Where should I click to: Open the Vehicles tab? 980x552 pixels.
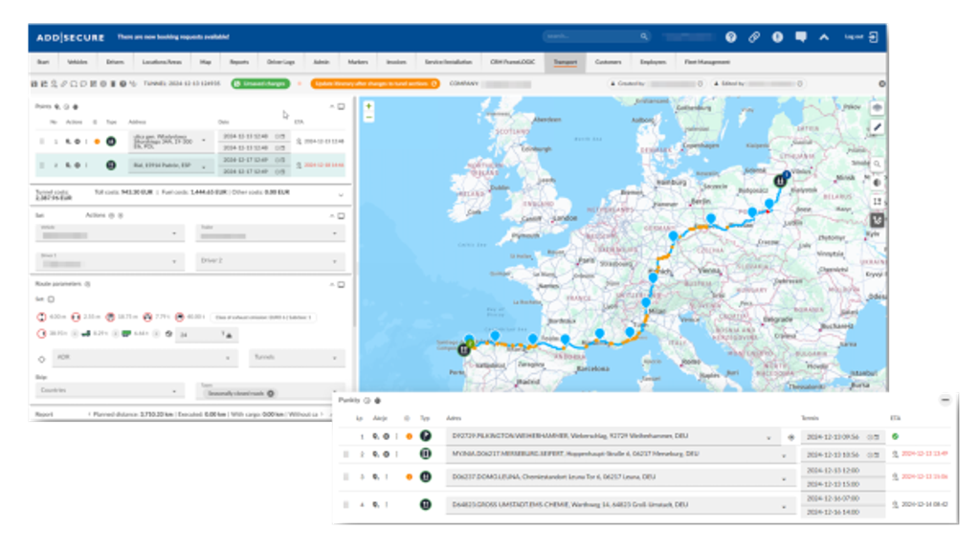(78, 62)
